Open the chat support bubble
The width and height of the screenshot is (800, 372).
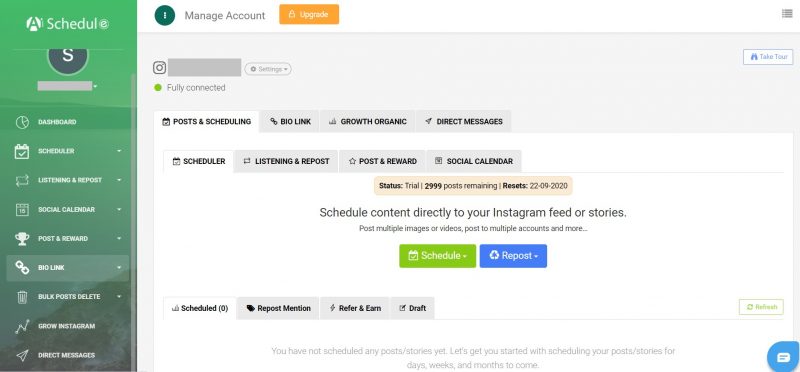click(x=784, y=357)
